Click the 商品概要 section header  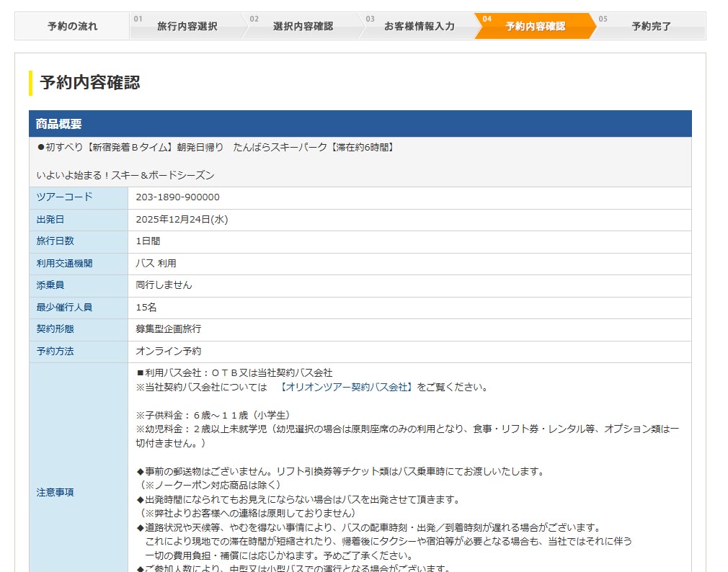[59, 124]
